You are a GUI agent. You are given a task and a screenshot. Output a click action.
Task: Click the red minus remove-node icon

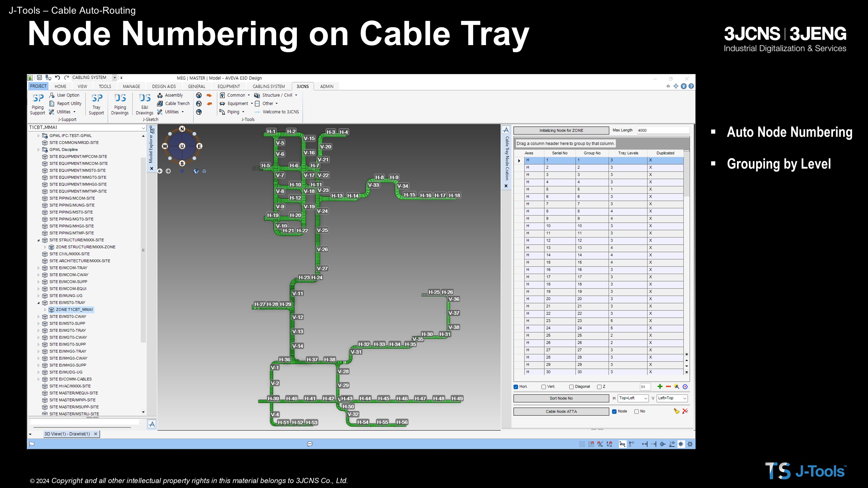[x=668, y=386]
